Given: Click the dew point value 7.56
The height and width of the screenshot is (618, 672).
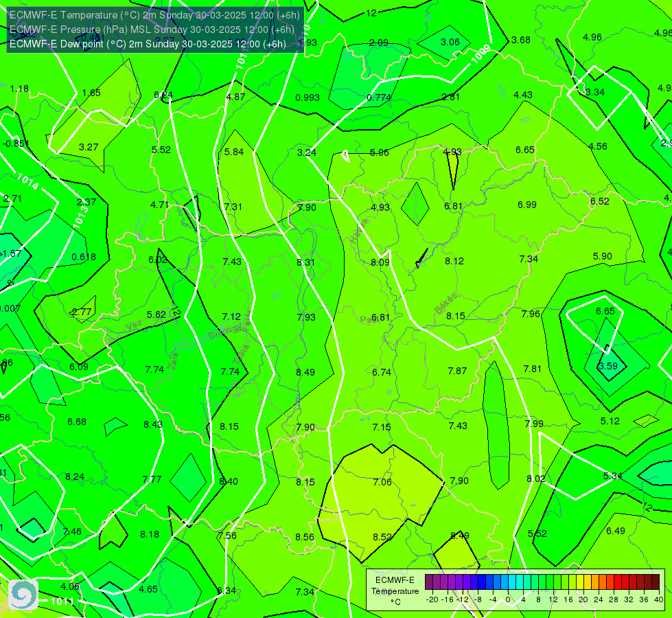Looking at the screenshot, I should click(x=227, y=536).
